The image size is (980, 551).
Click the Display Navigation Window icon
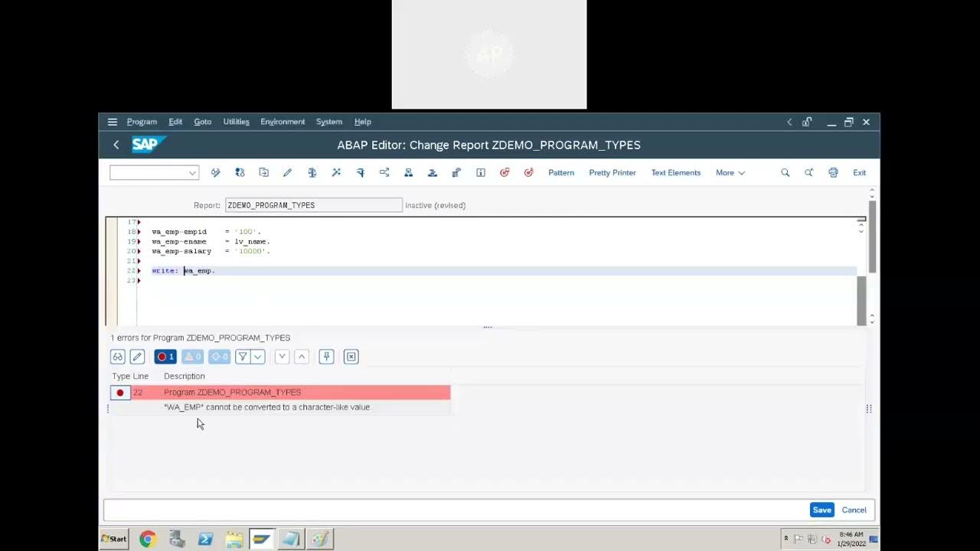pyautogui.click(x=433, y=173)
